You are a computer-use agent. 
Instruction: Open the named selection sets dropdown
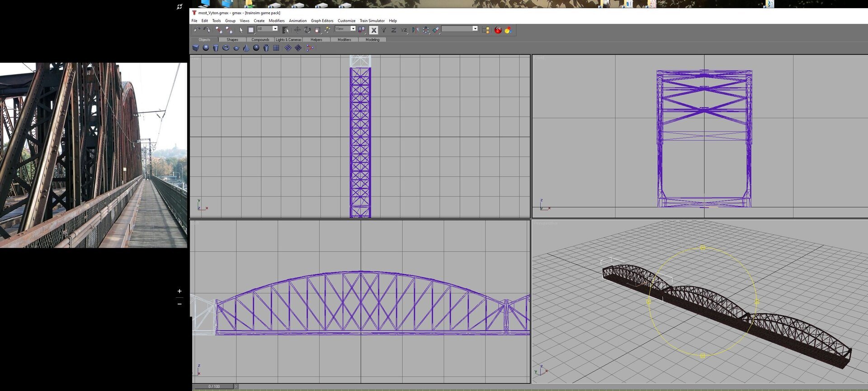[475, 29]
